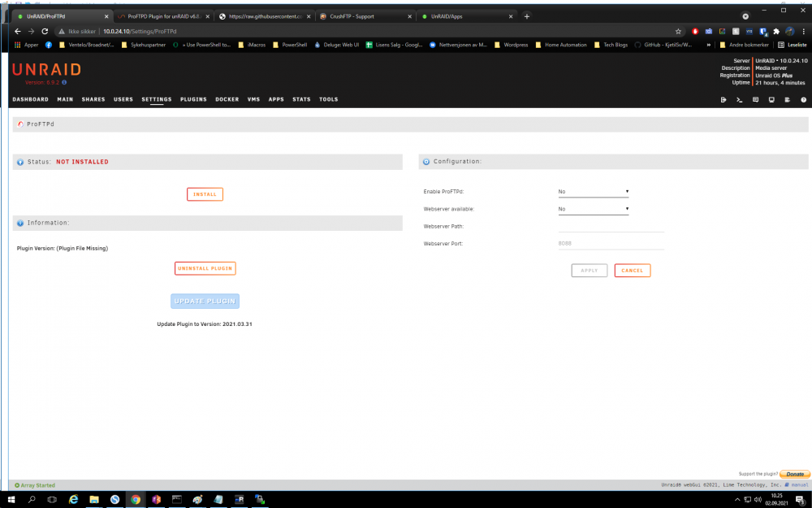Open the Unraid terminal icon
Viewport: 812px width, 508px height.
[740, 99]
